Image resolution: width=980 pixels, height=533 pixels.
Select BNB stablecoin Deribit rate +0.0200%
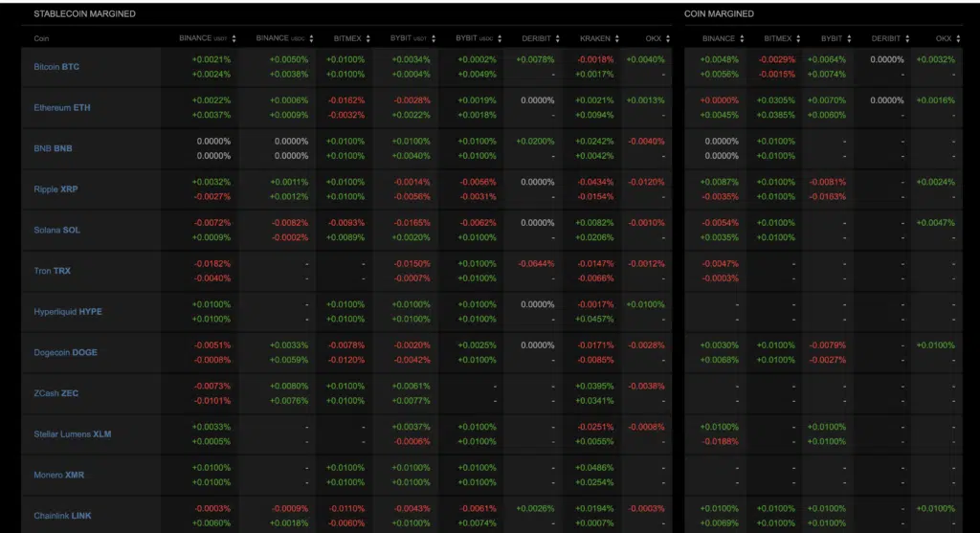pyautogui.click(x=535, y=142)
